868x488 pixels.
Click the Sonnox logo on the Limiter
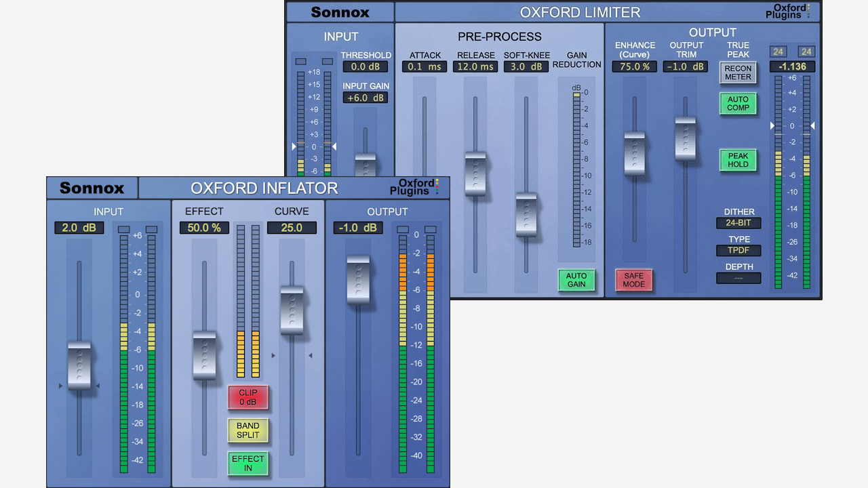tap(340, 12)
